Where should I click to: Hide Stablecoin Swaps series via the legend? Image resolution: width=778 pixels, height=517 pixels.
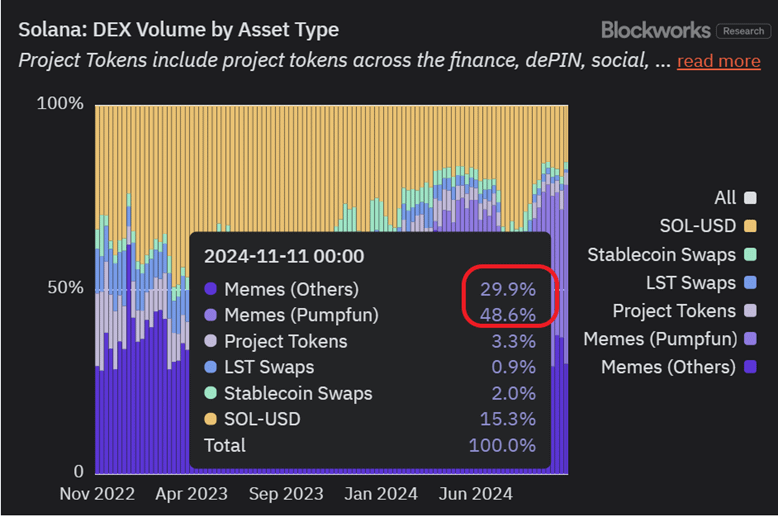tap(661, 255)
